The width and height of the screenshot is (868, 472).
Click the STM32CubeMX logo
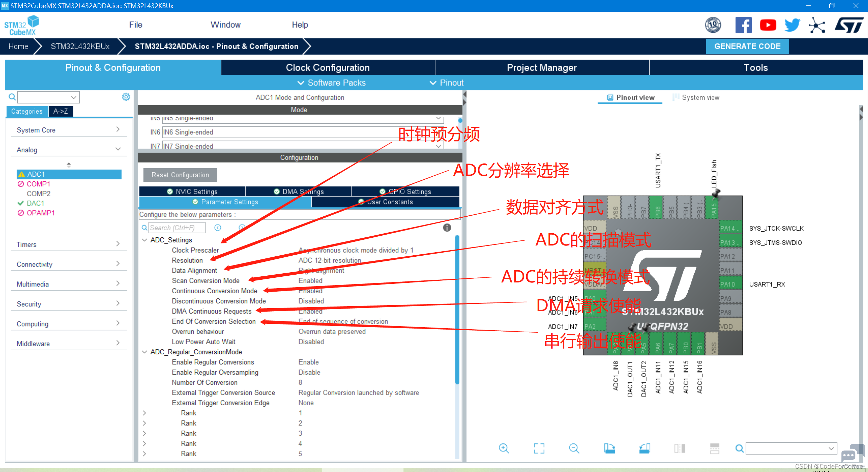pyautogui.click(x=22, y=25)
